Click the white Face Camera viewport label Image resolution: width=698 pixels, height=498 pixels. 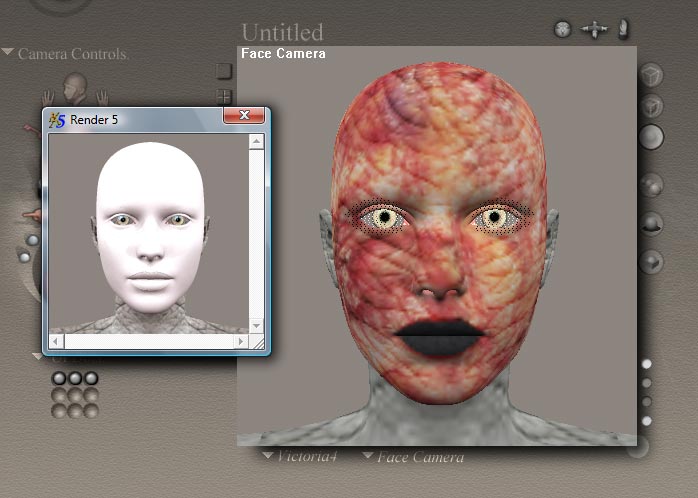(x=283, y=53)
